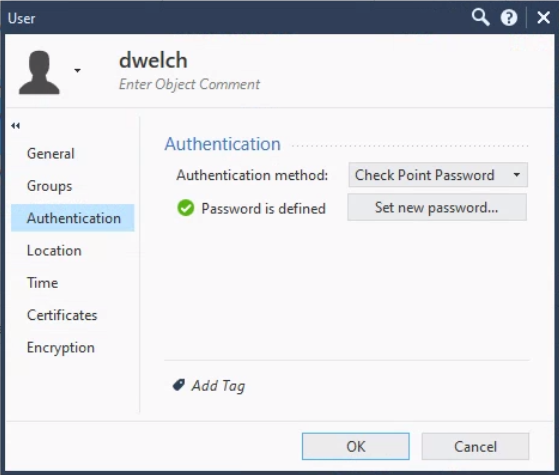Click the Check Point Password dropdown arrow
This screenshot has height=475, width=559.
tap(517, 175)
